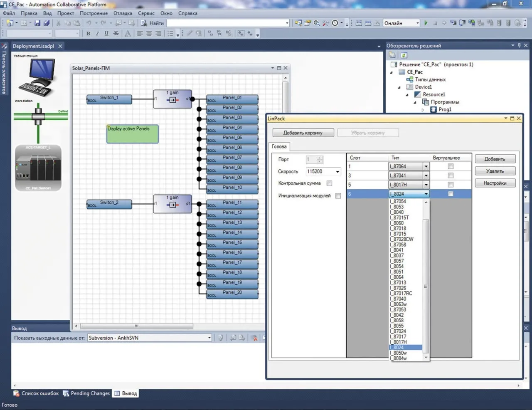The height and width of the screenshot is (410, 532).
Task: Click the clock icon in toolbar
Action: tap(335, 23)
